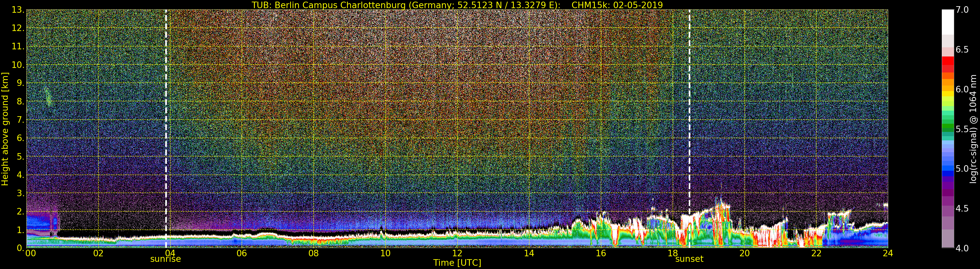Click the time axis tick label 18

673,253
